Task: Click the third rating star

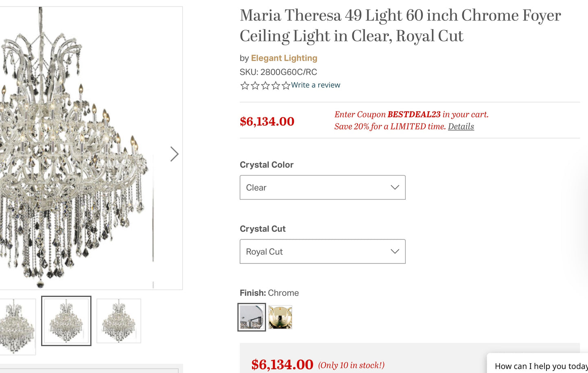Action: 264,86
